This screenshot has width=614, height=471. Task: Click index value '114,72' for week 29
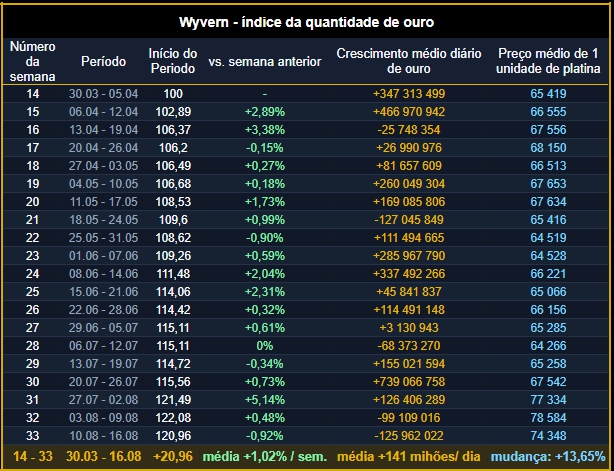[173, 364]
